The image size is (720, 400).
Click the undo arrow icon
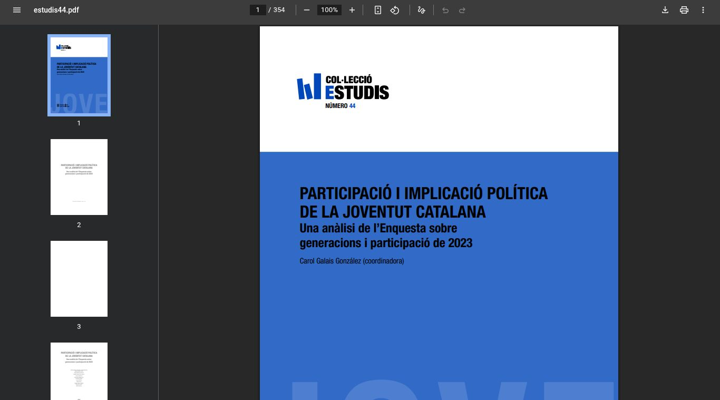click(x=446, y=10)
